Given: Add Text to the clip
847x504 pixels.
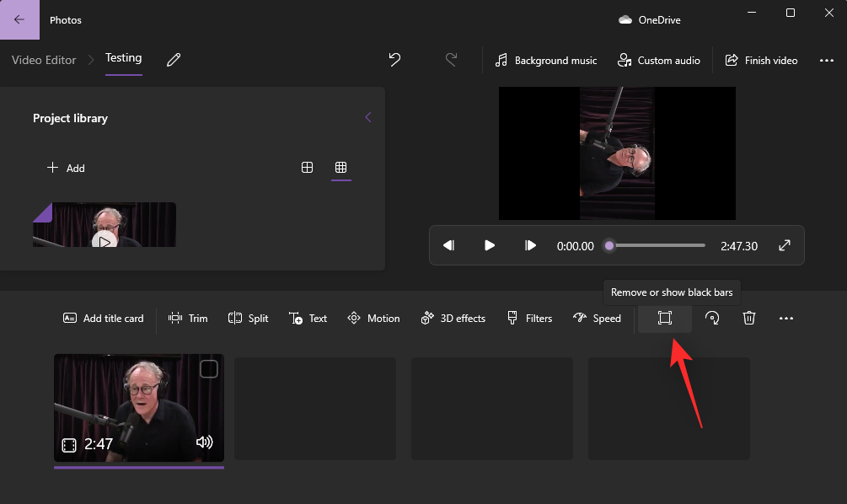Looking at the screenshot, I should pyautogui.click(x=308, y=319).
